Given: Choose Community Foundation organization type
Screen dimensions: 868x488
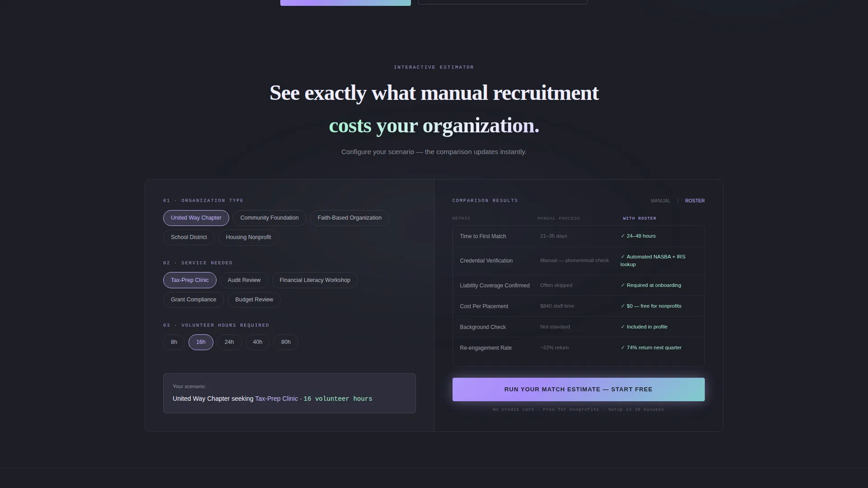Looking at the screenshot, I should (269, 218).
